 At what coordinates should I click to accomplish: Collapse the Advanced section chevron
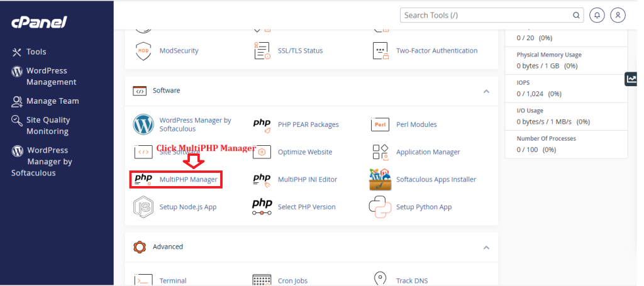point(486,248)
